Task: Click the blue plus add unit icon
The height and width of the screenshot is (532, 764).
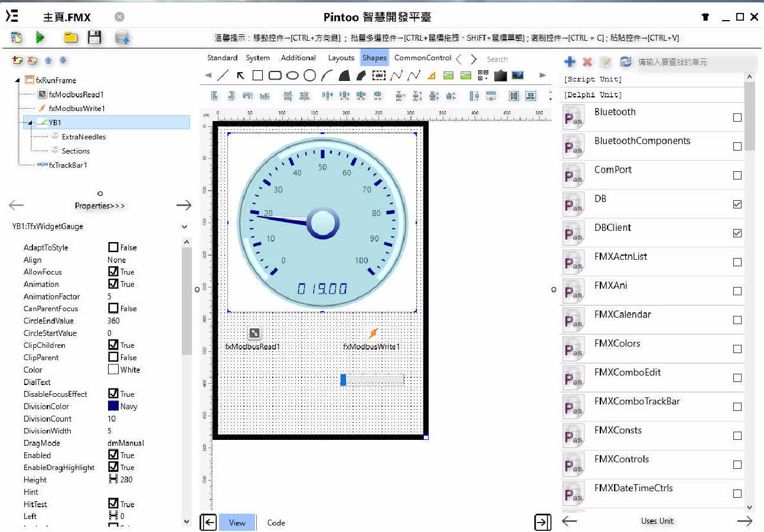Action: pyautogui.click(x=570, y=61)
